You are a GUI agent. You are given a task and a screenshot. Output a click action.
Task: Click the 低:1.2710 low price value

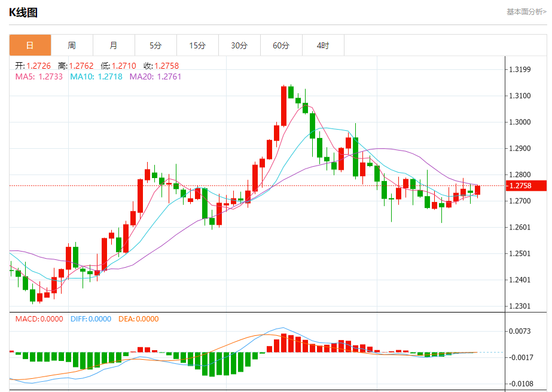(118, 66)
